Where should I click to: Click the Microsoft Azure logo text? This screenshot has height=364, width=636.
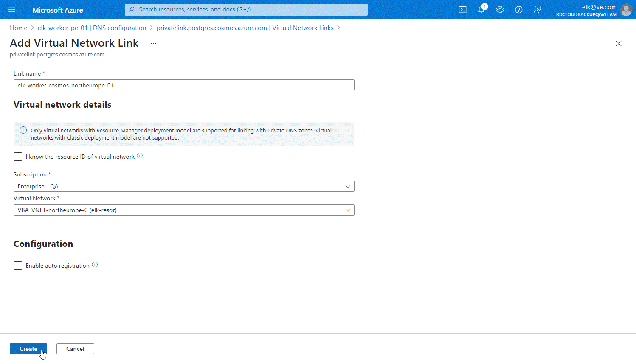tap(58, 10)
